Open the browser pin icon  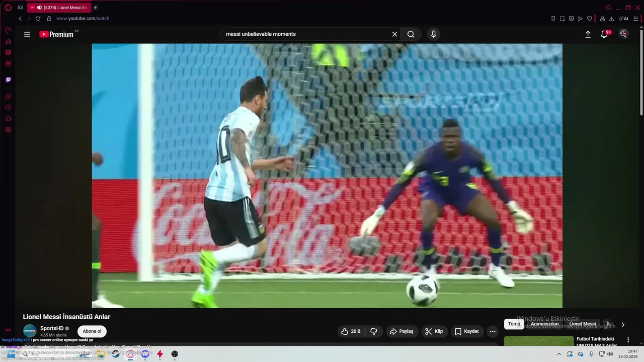553,19
